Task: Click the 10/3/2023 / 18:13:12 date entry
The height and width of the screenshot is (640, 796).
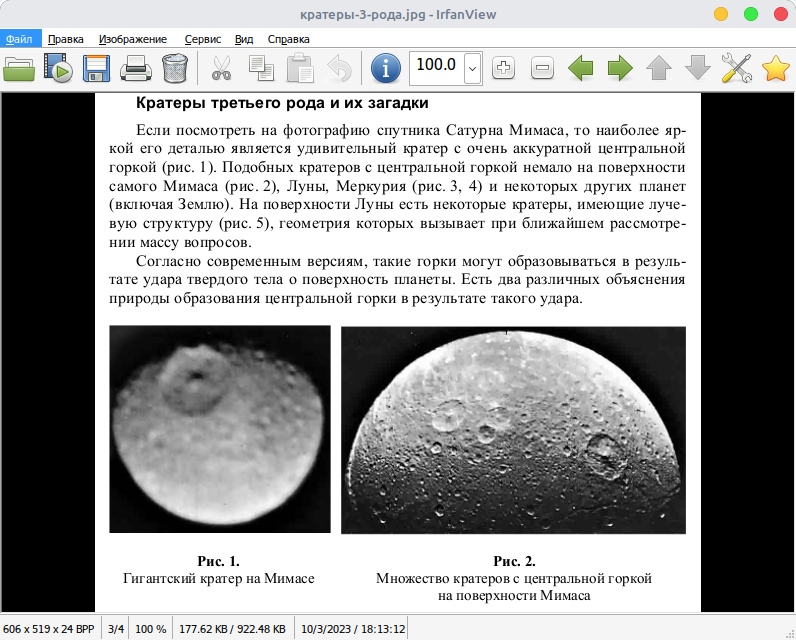Action: point(353,629)
